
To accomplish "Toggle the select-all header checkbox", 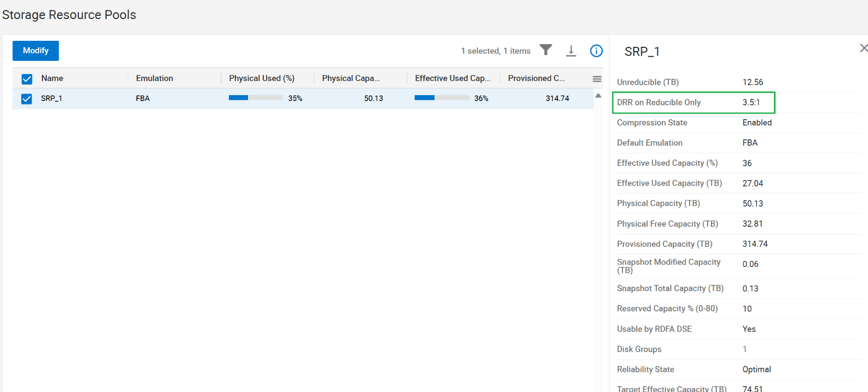I will tap(27, 79).
